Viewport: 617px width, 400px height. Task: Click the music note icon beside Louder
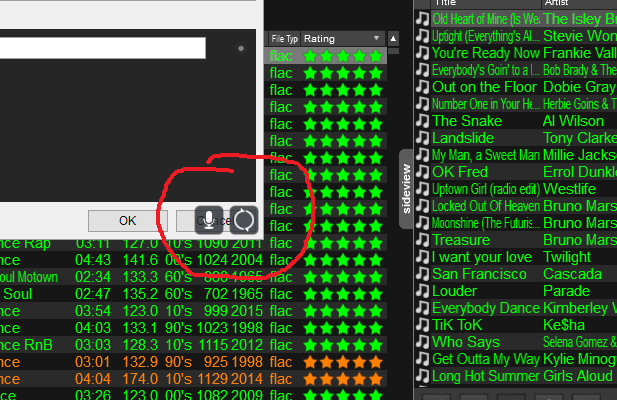(x=423, y=291)
